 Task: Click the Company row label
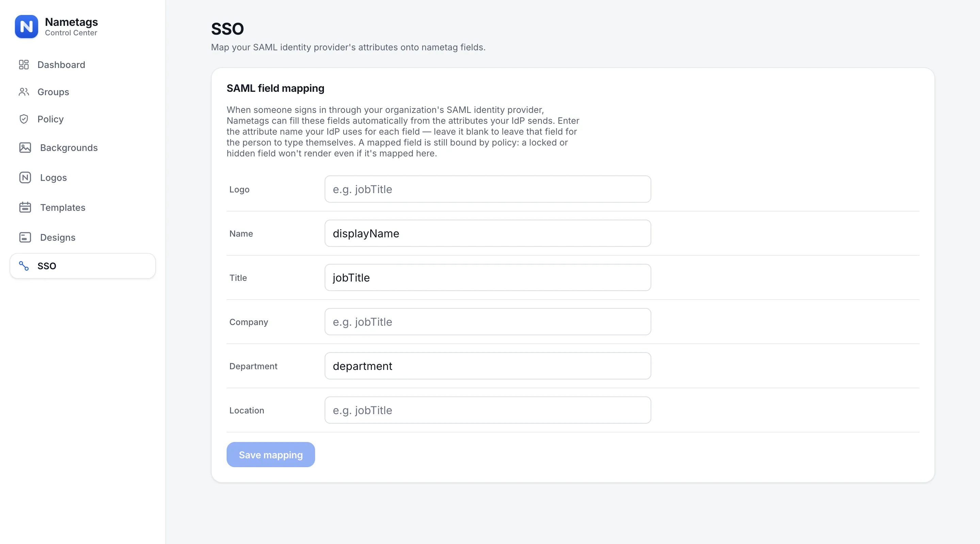coord(248,322)
